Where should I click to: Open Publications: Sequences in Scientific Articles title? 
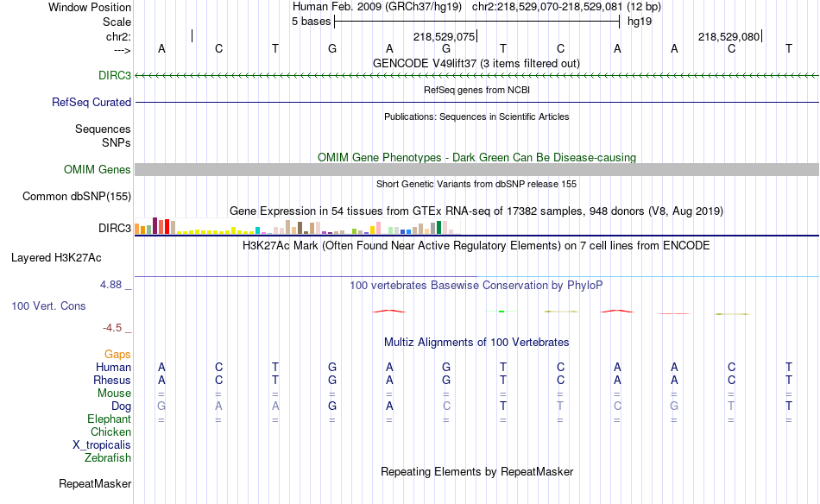click(x=476, y=117)
